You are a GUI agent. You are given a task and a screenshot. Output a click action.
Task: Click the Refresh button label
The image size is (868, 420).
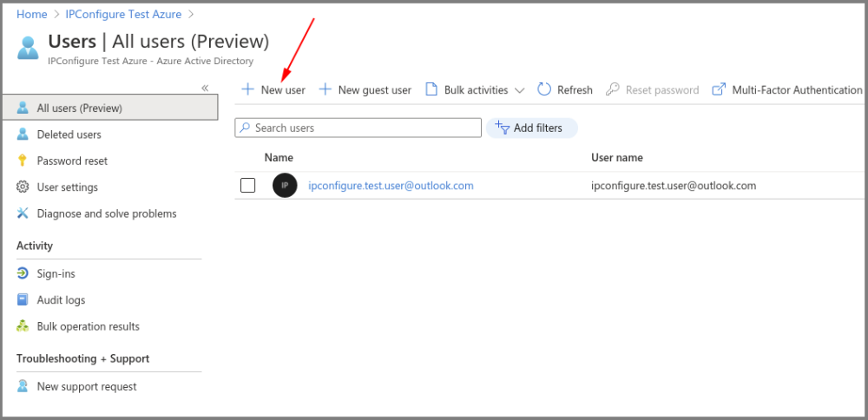[x=575, y=89]
